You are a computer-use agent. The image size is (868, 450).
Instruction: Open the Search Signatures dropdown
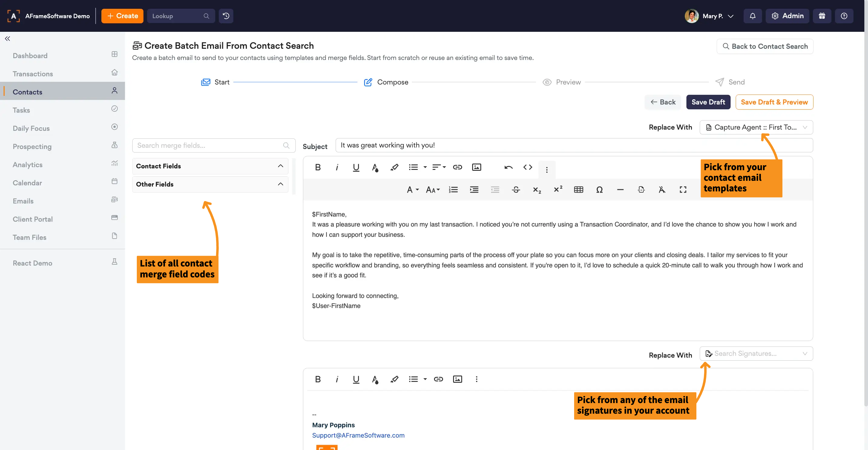756,354
